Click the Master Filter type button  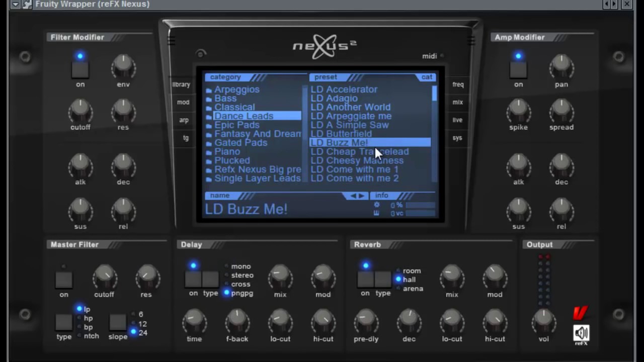[x=64, y=322]
